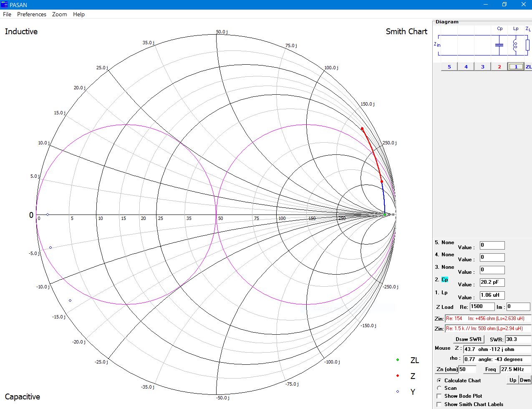Click the Z Load Im field
532x409 pixels.
click(518, 307)
